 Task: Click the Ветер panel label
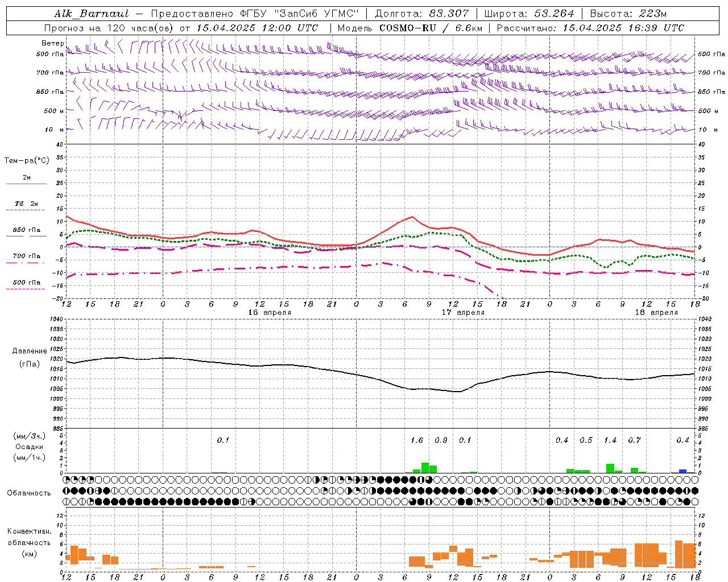[x=52, y=43]
